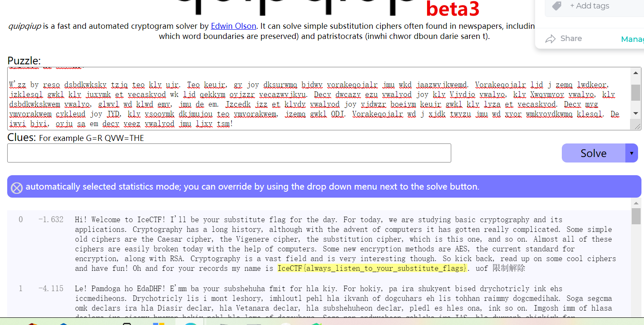Click the Solve button
The width and height of the screenshot is (644, 325).
tap(594, 153)
